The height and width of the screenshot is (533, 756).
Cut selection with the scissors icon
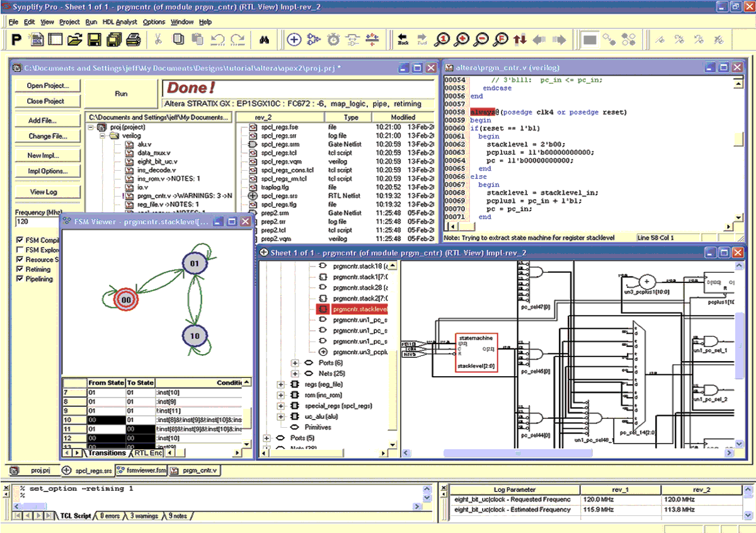(158, 40)
